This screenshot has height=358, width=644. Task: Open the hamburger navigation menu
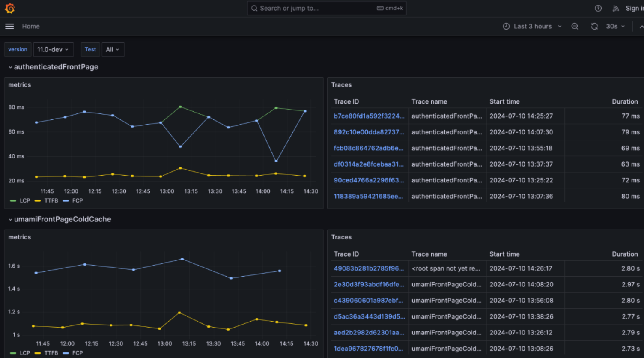[x=9, y=26]
